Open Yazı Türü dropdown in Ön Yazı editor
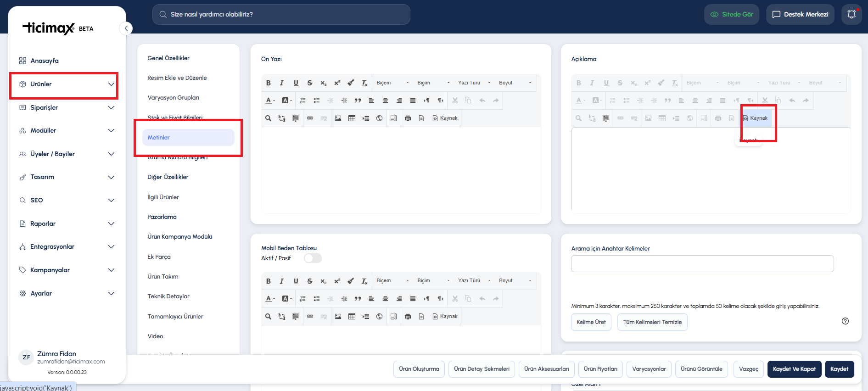This screenshot has width=868, height=391. point(474,83)
